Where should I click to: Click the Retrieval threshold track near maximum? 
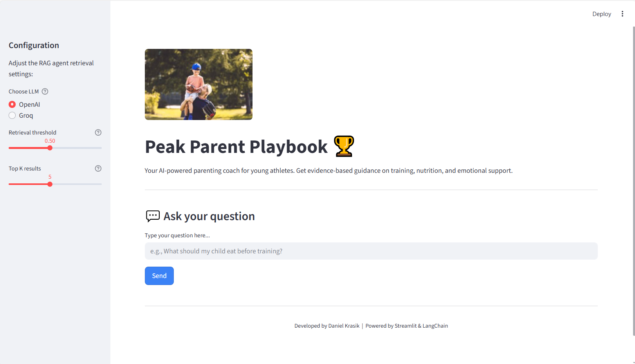point(99,148)
